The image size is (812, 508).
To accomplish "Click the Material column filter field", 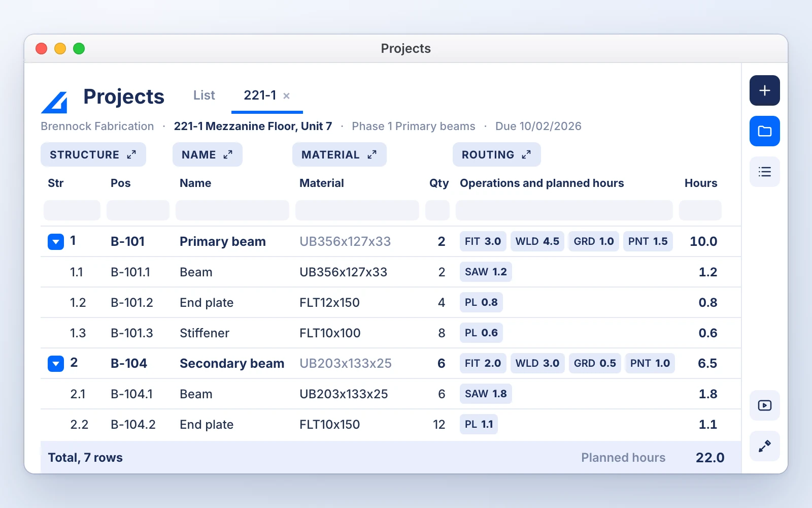I will click(x=357, y=210).
